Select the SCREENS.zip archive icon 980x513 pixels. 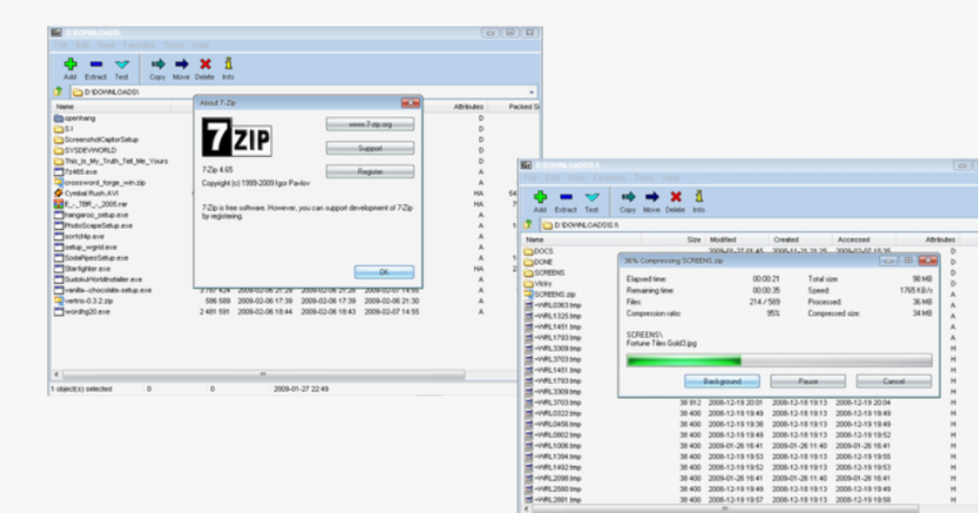coord(529,294)
